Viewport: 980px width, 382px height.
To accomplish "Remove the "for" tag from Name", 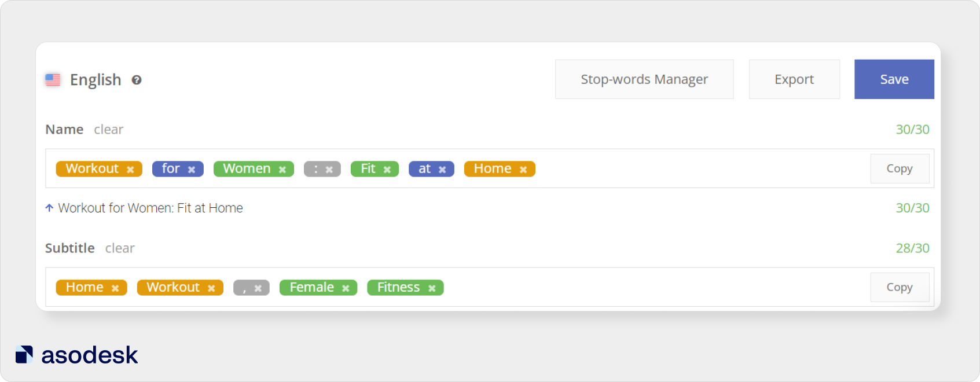I will [192, 170].
